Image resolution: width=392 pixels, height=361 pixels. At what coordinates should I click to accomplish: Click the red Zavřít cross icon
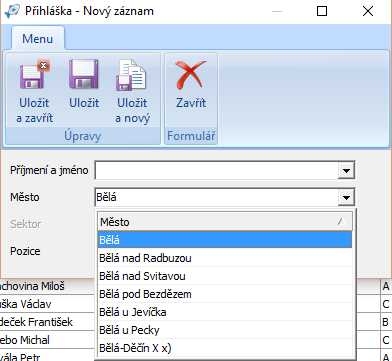(191, 75)
